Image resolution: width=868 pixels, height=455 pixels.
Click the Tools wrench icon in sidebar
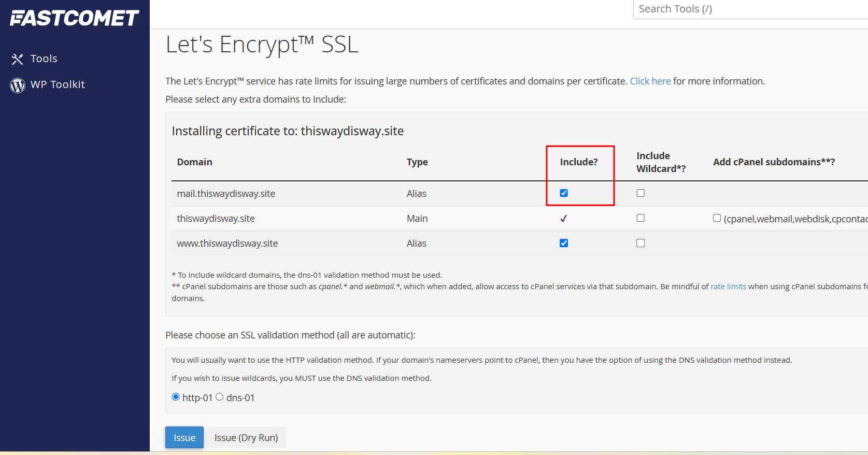(18, 59)
